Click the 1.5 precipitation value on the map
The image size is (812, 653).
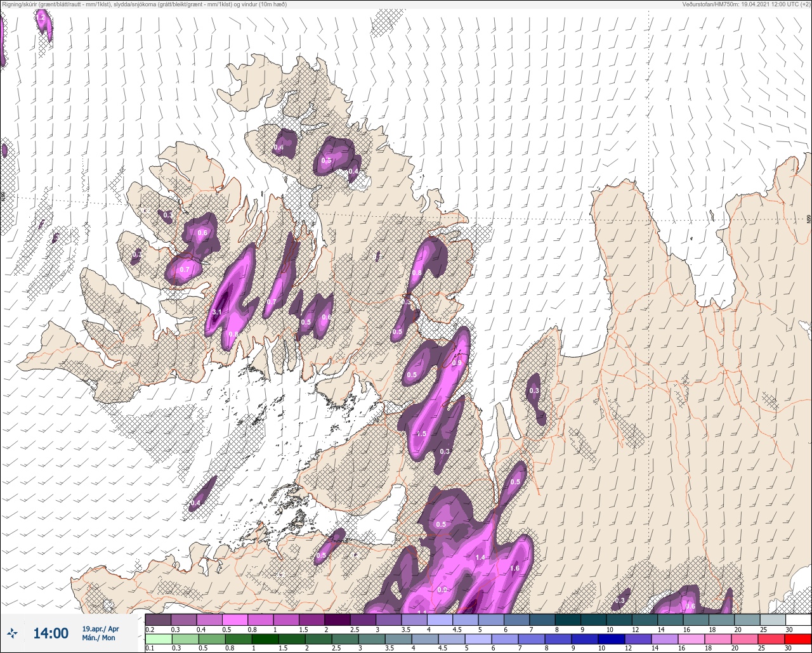[421, 434]
